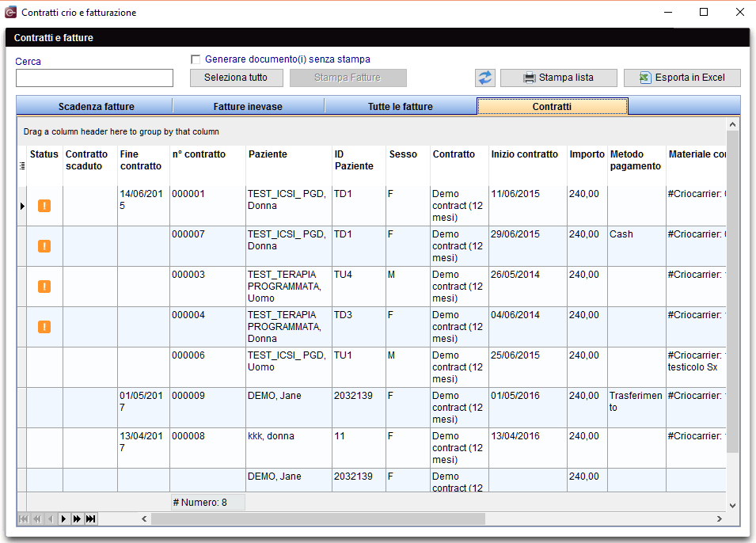
Task: Click Stampa Fatture button
Action: (348, 78)
